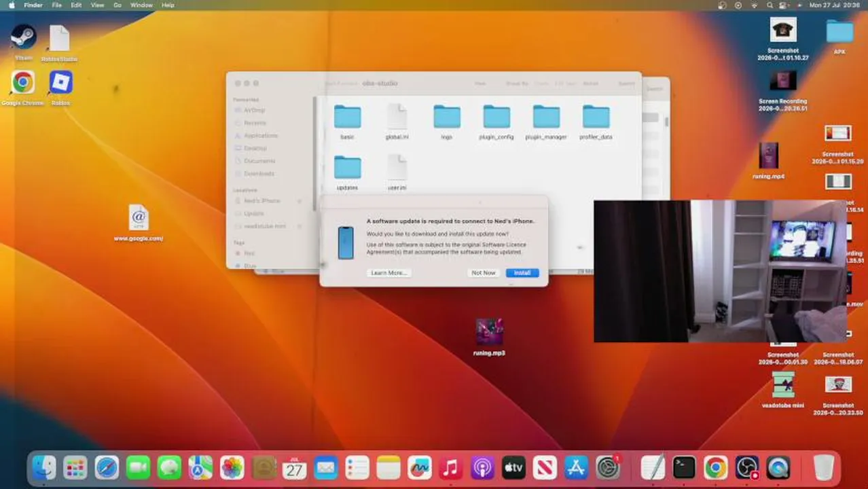The height and width of the screenshot is (489, 868).
Task: Open Maps from the Dock
Action: 200,467
